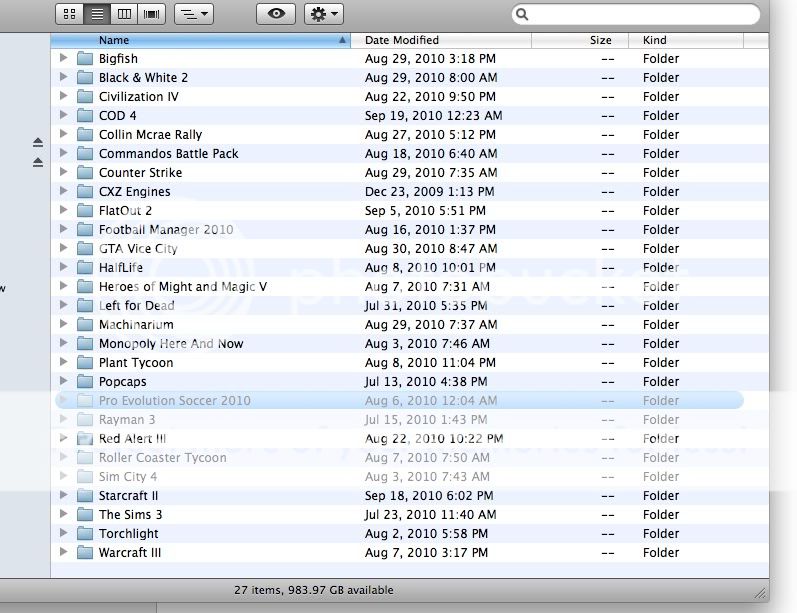Expand Collin Mcrae Rally folder
Image resolution: width=797 pixels, height=613 pixels.
[x=63, y=134]
